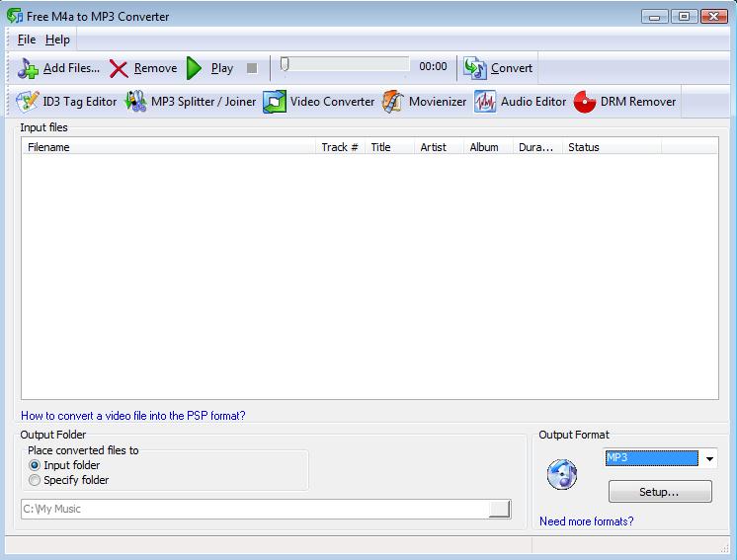Close the Free M4a to MP3 Converter window
Image resolution: width=737 pixels, height=560 pixels.
[714, 17]
